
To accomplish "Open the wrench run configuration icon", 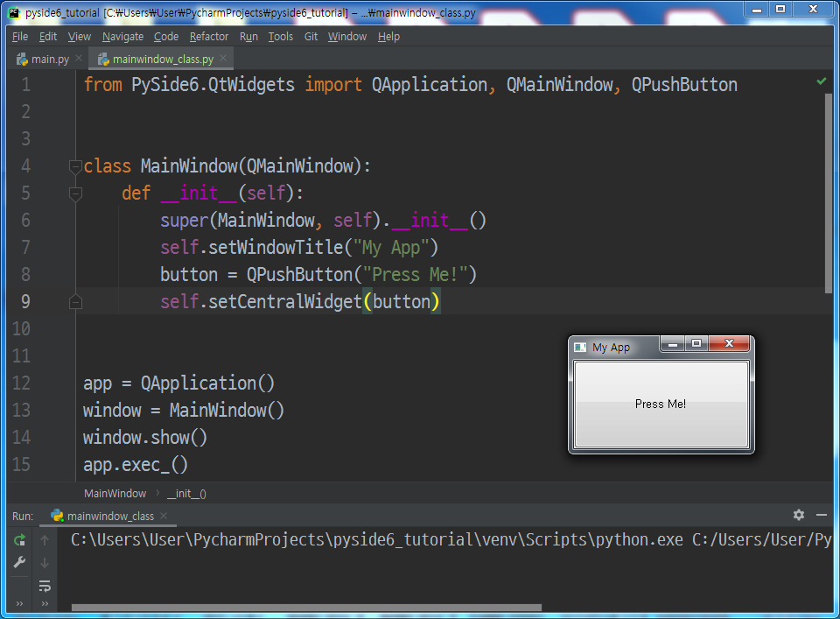I will [x=20, y=562].
